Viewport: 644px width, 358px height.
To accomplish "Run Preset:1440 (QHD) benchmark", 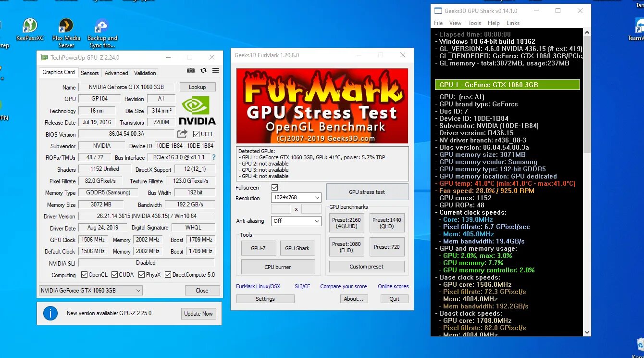I will pyautogui.click(x=387, y=223).
